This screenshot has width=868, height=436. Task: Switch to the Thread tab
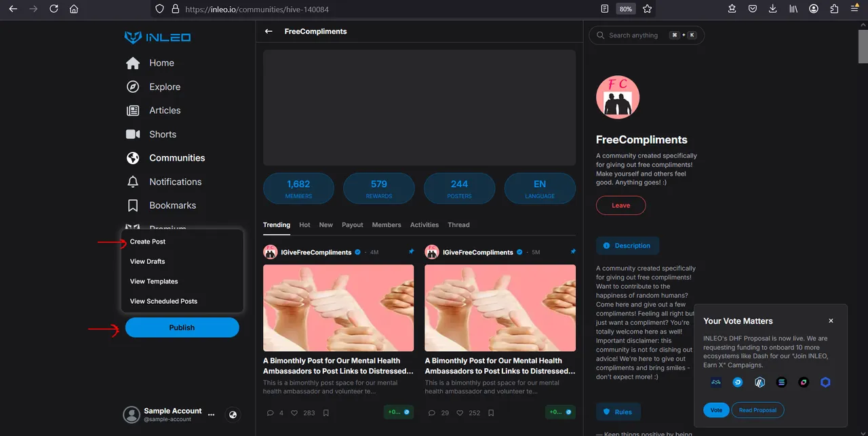(x=458, y=224)
